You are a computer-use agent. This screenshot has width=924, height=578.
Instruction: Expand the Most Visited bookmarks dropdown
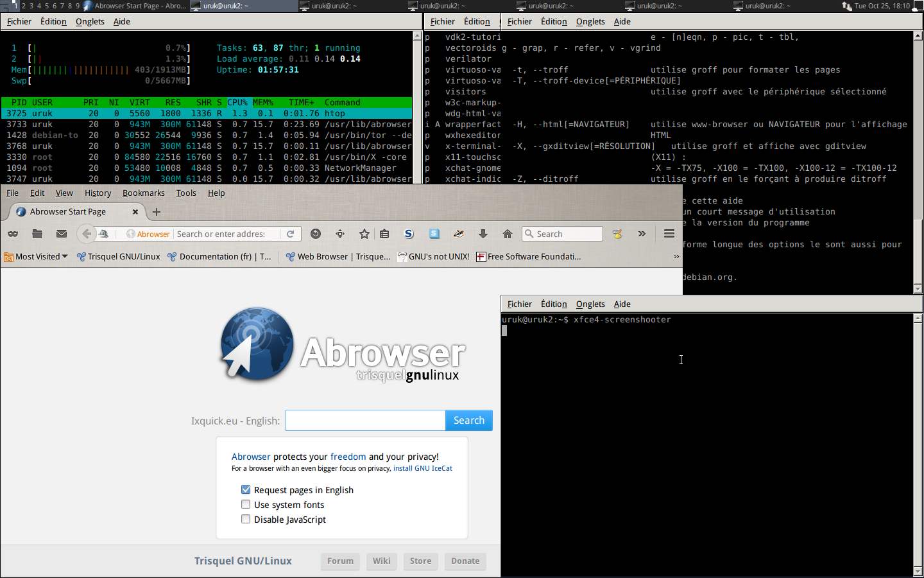[x=36, y=256]
